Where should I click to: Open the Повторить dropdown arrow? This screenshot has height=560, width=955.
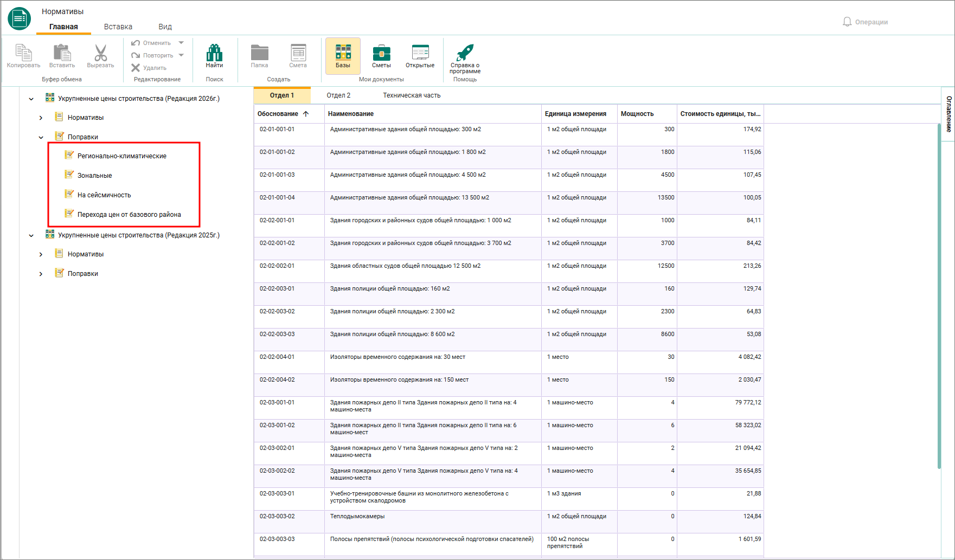[x=181, y=55]
